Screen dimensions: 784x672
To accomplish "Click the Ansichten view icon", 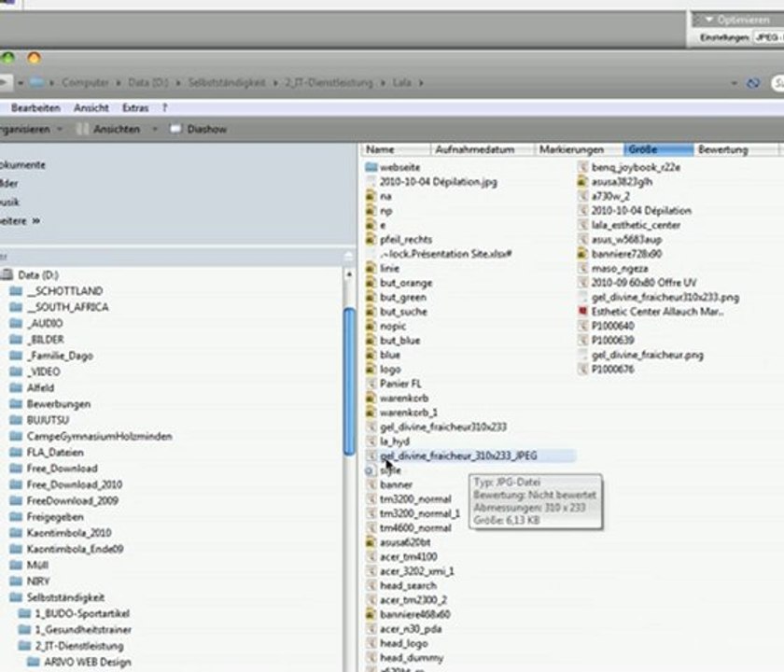I will pyautogui.click(x=83, y=129).
